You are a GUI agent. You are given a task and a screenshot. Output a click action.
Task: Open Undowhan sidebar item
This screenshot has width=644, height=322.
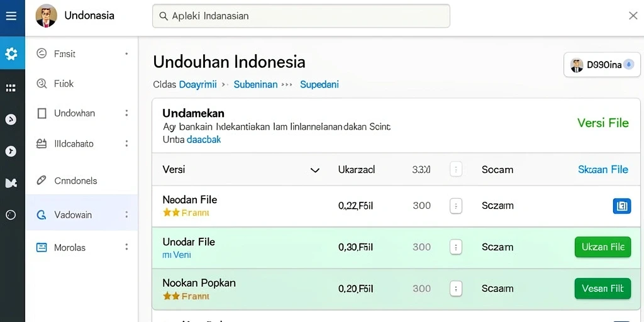click(x=82, y=113)
